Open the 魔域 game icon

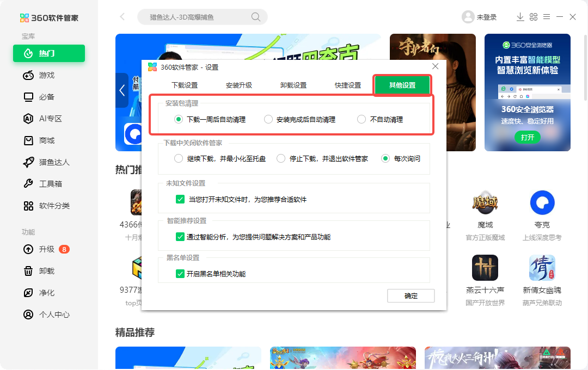485,203
